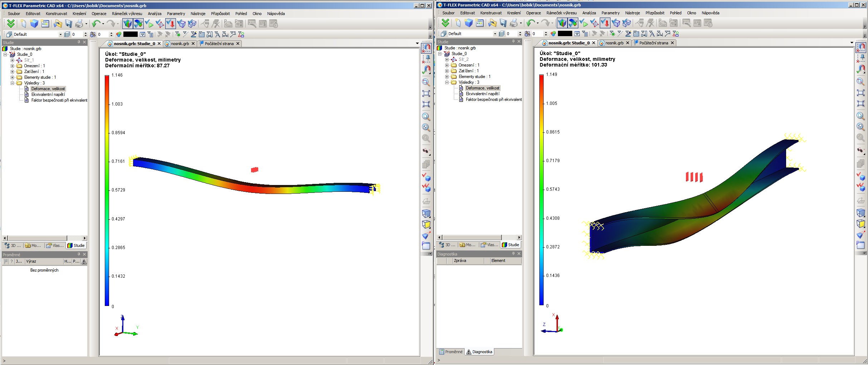Screen dimensions: 868x365
Task: Toggle the pin on the Diagnostika panel
Action: pos(513,254)
